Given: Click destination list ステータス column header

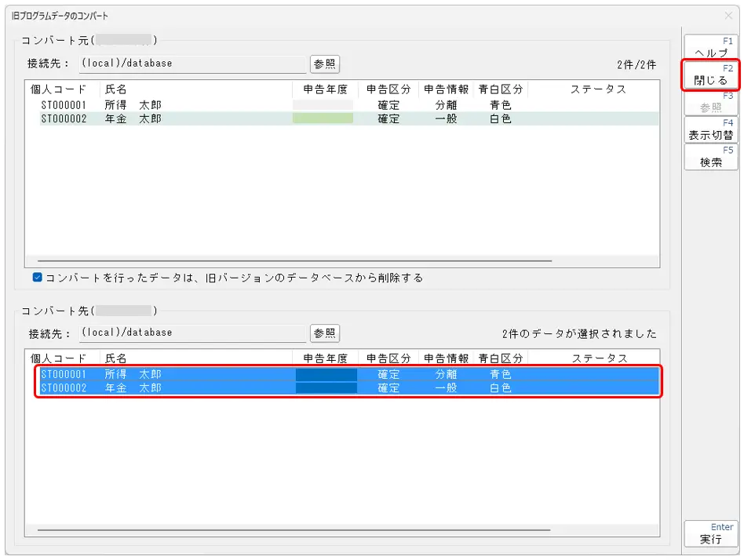Looking at the screenshot, I should tap(599, 358).
